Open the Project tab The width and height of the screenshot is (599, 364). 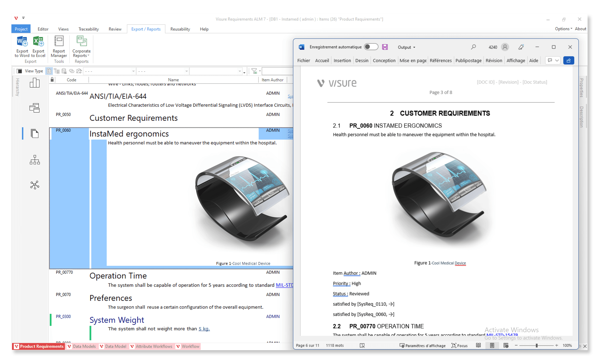tap(21, 29)
